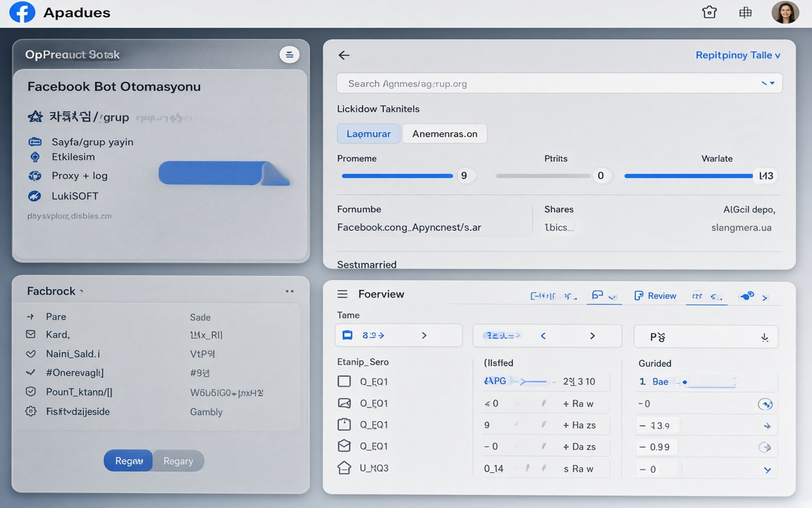
Task: Open the Facebook.cong_Apyncnest/s.ar link
Action: pyautogui.click(x=409, y=228)
